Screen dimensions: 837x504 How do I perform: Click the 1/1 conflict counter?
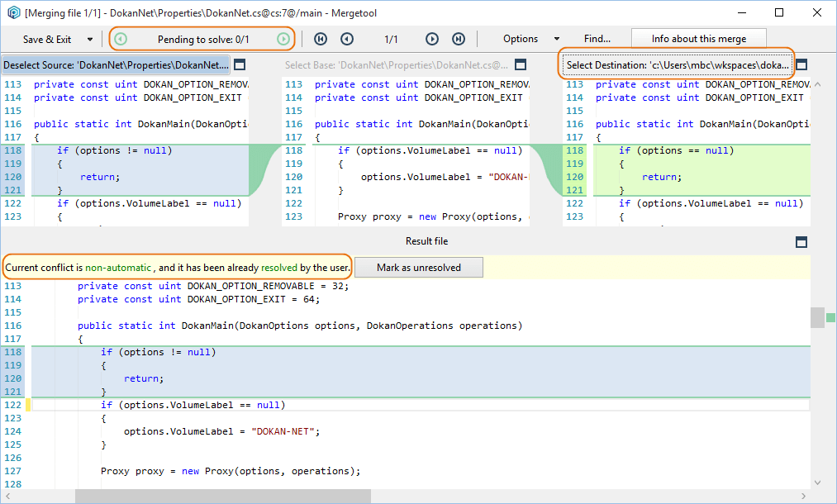(x=391, y=39)
